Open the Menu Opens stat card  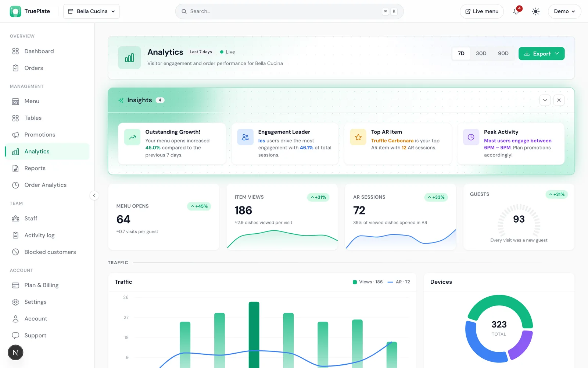coord(164,217)
